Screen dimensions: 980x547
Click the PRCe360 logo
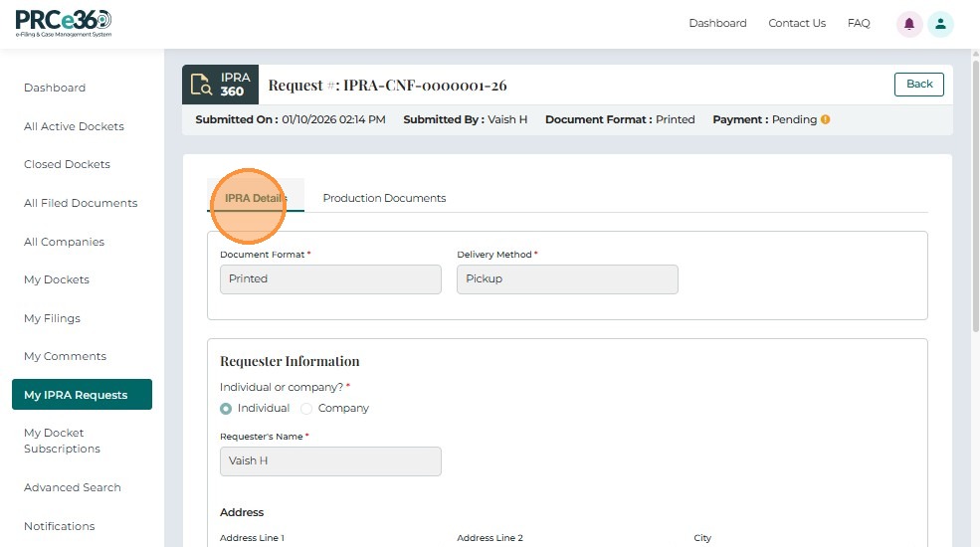click(x=64, y=23)
